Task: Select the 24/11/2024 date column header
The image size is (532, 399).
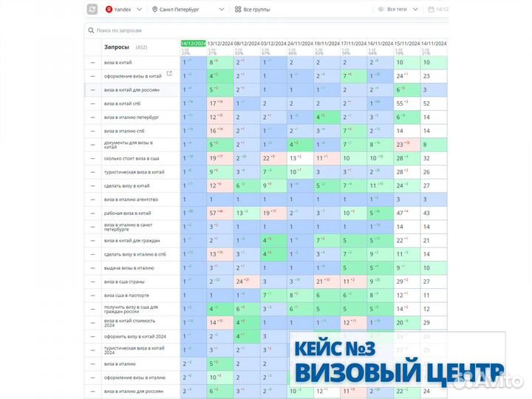Action: pyautogui.click(x=300, y=44)
